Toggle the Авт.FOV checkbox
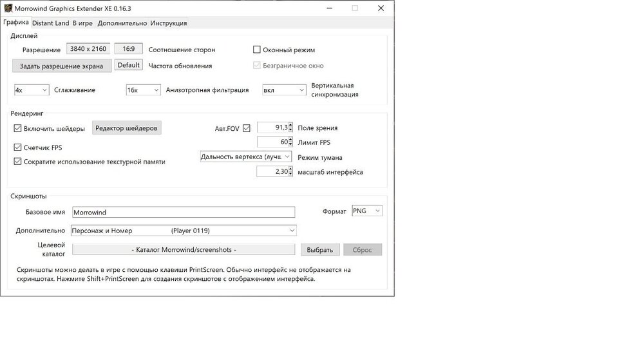This screenshot has width=644, height=362. click(247, 128)
